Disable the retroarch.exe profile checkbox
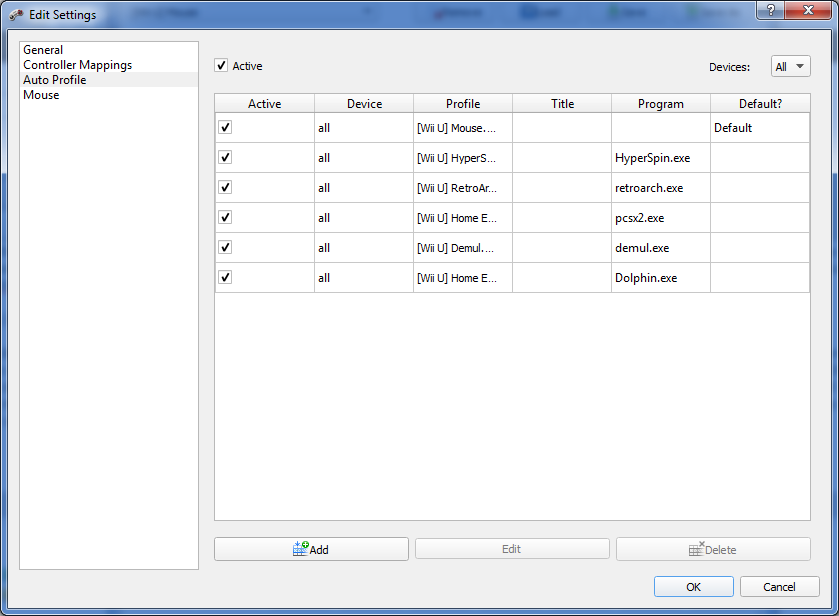This screenshot has height=616, width=839. (225, 188)
